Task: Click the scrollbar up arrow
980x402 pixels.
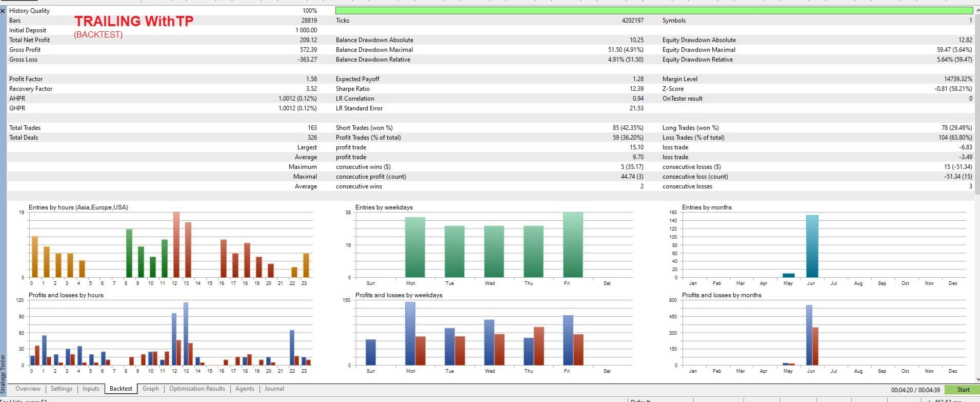Action: pos(977,10)
